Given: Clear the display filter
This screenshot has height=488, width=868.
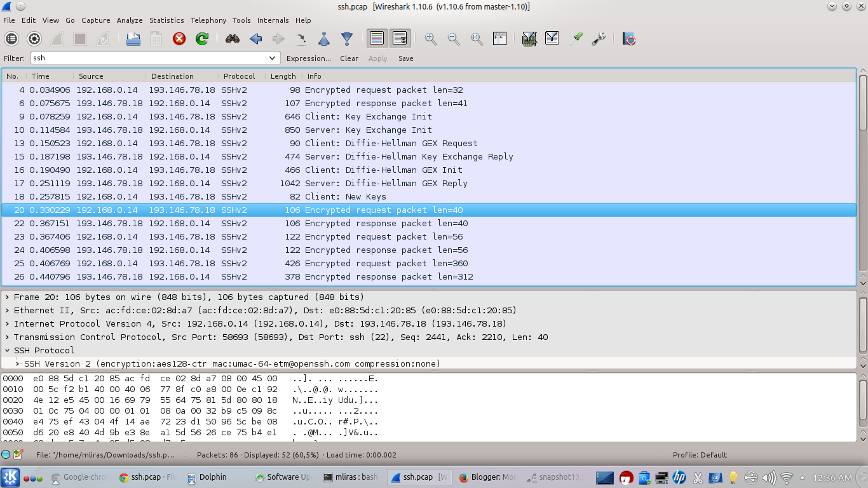Looking at the screenshot, I should (x=349, y=58).
